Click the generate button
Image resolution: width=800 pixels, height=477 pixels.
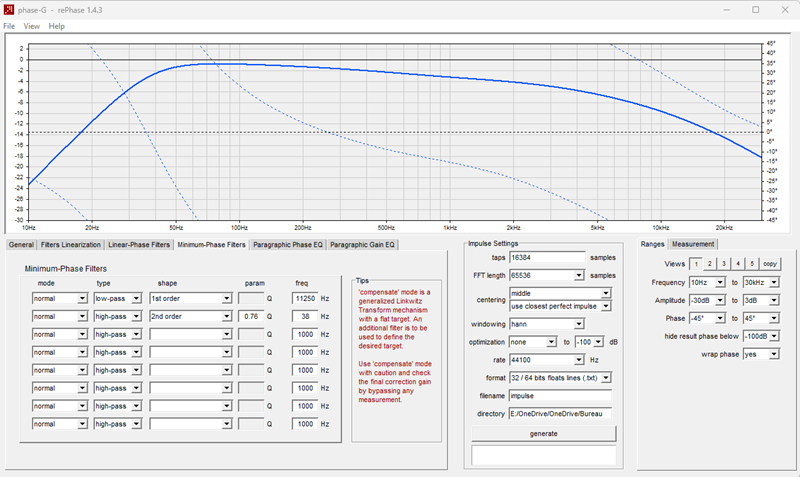pos(543,434)
